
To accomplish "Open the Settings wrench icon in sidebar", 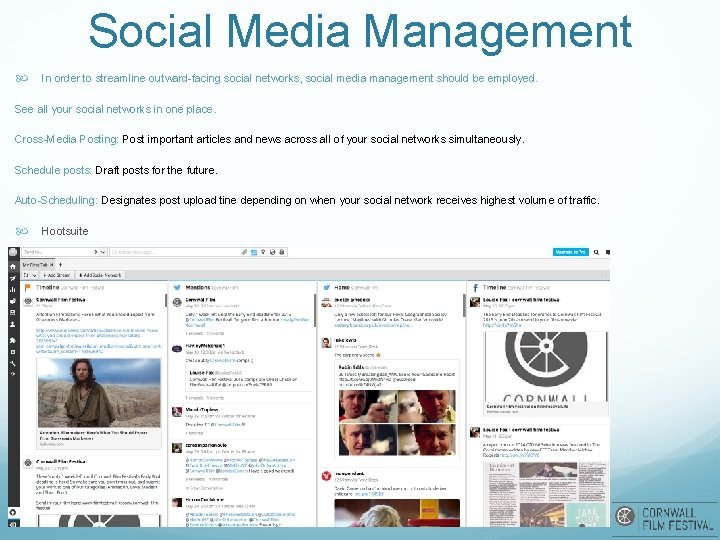I will [x=13, y=363].
